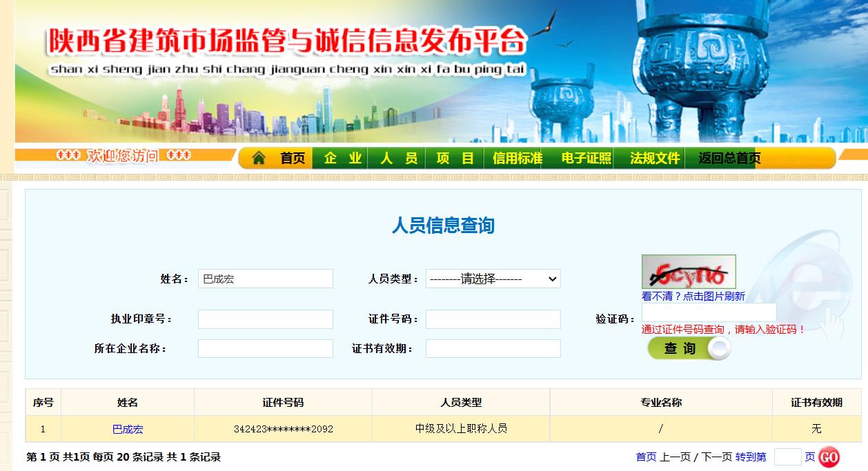
Task: Open the 法规文件 menu item
Action: pyautogui.click(x=654, y=159)
